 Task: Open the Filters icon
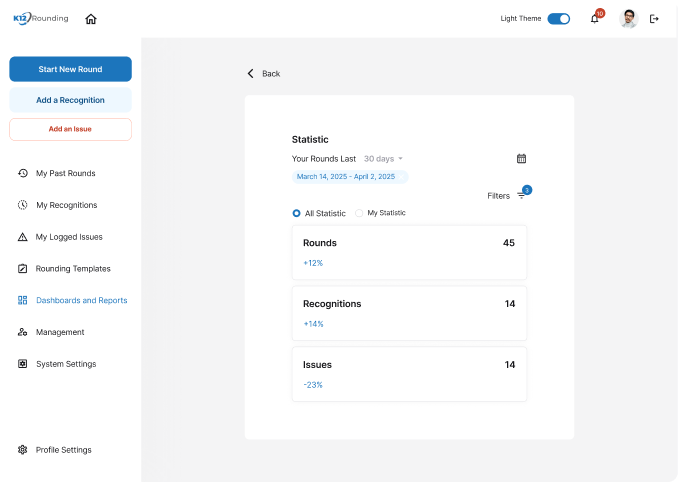click(521, 196)
